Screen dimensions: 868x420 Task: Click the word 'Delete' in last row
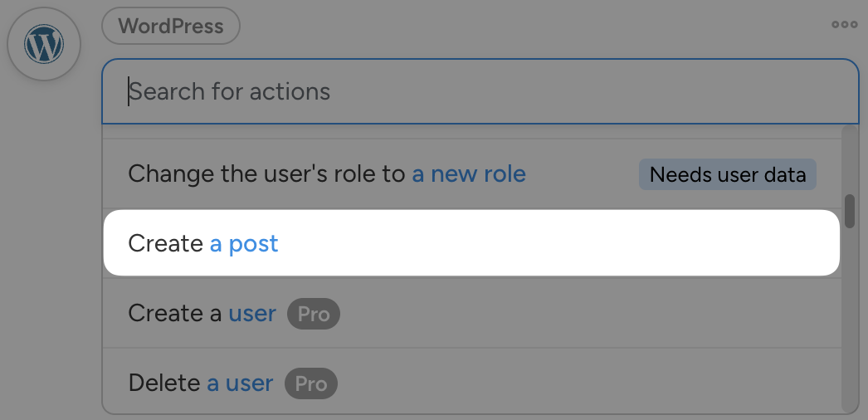point(163,383)
